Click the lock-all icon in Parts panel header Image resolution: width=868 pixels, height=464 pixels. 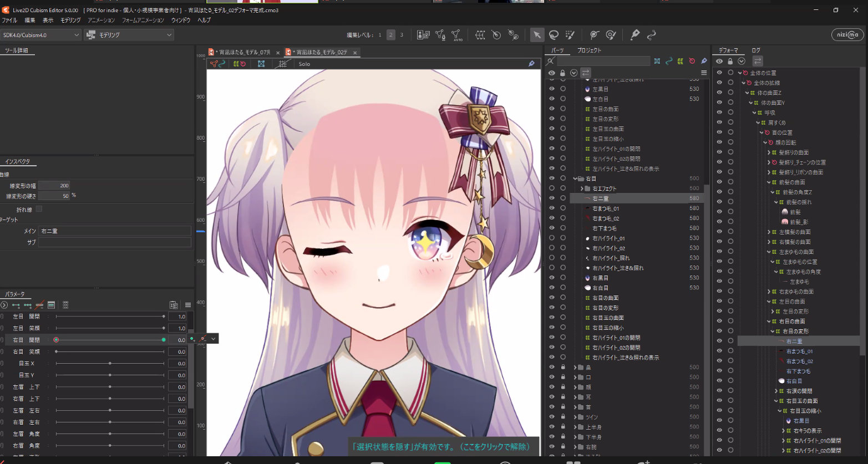(x=562, y=73)
